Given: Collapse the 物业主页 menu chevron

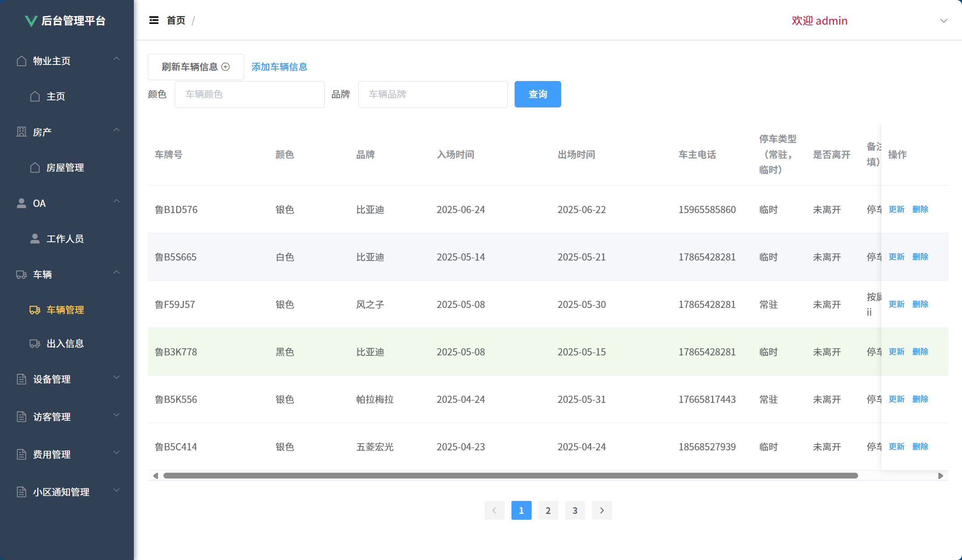Looking at the screenshot, I should pyautogui.click(x=116, y=59).
